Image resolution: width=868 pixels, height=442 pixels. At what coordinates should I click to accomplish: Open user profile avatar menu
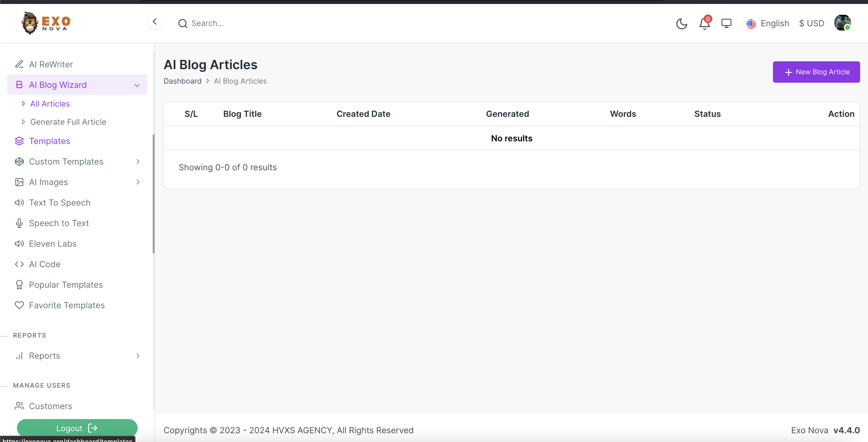tap(842, 23)
